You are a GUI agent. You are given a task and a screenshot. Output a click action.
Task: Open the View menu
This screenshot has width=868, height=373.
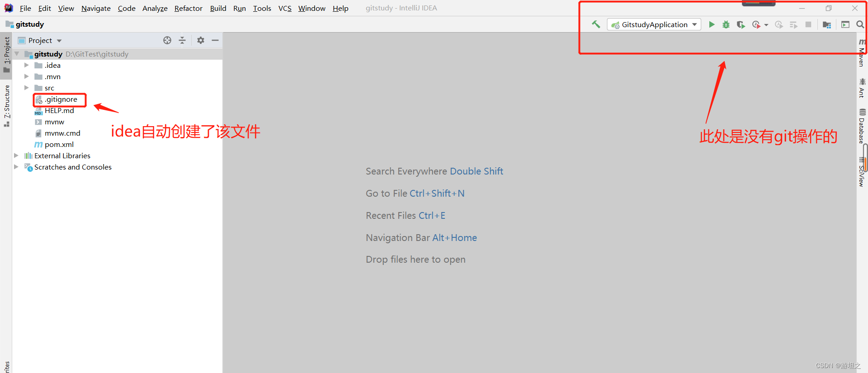[66, 8]
